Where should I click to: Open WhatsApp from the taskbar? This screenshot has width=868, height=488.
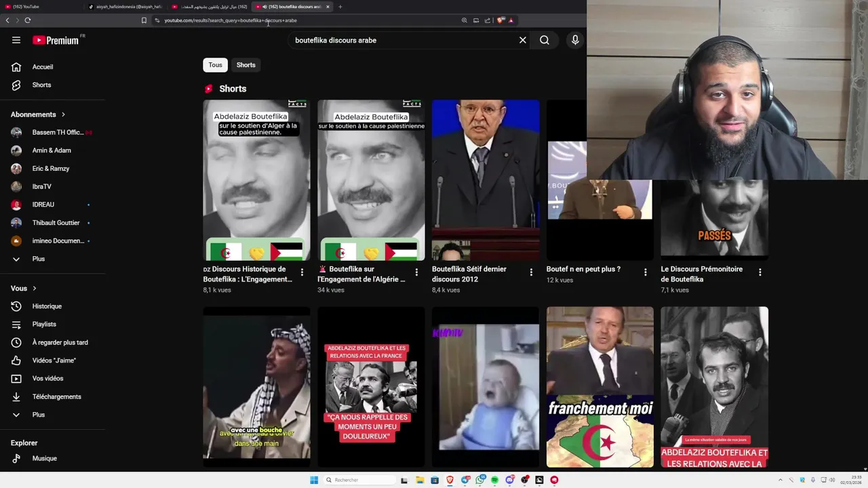[480, 480]
